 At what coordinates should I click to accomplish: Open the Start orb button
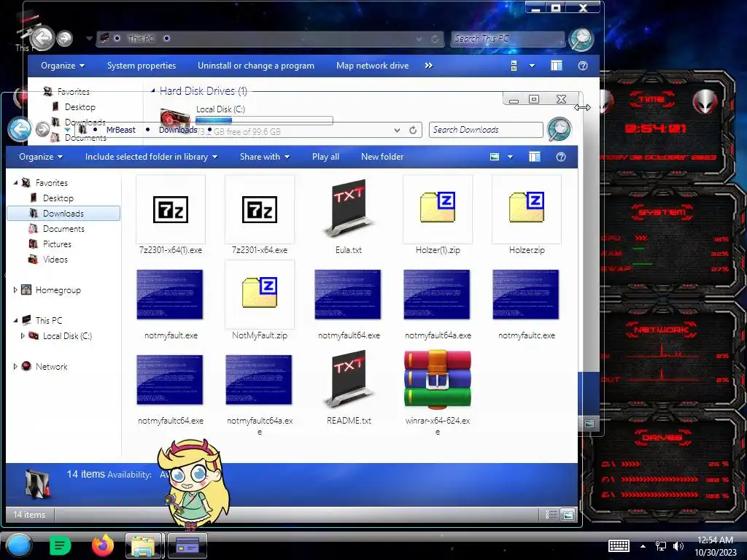click(18, 545)
